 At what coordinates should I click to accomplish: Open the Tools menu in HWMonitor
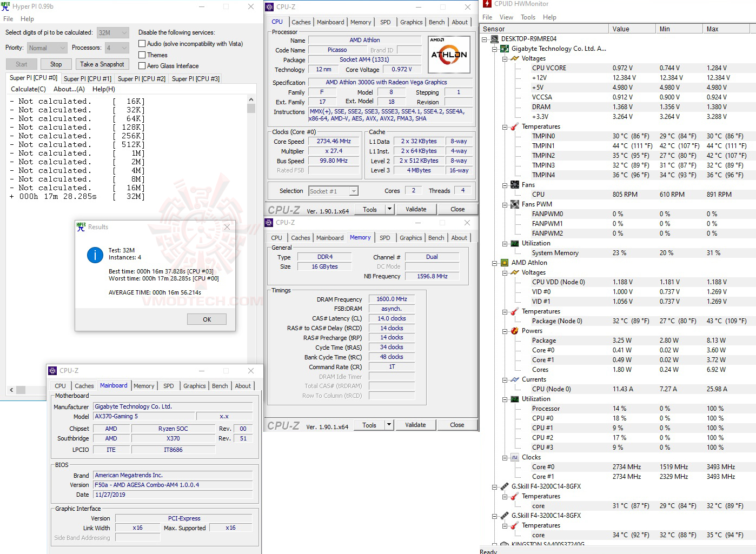(528, 17)
